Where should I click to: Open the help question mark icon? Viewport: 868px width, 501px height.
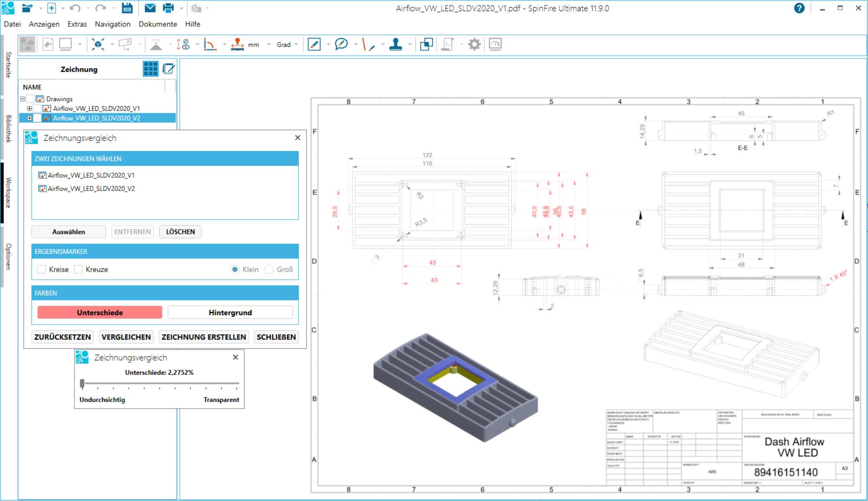click(799, 8)
